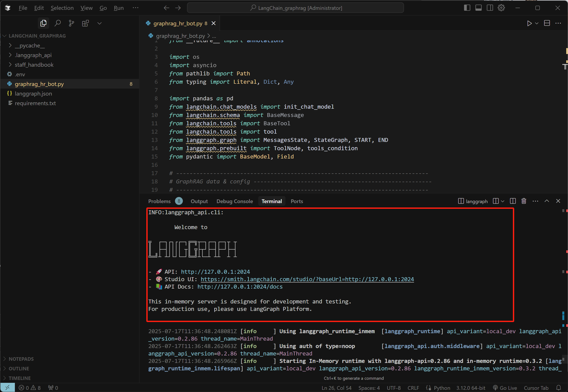Viewport: 568px width, 392px height.
Task: Click errors and warnings count in status bar
Action: click(x=30, y=388)
